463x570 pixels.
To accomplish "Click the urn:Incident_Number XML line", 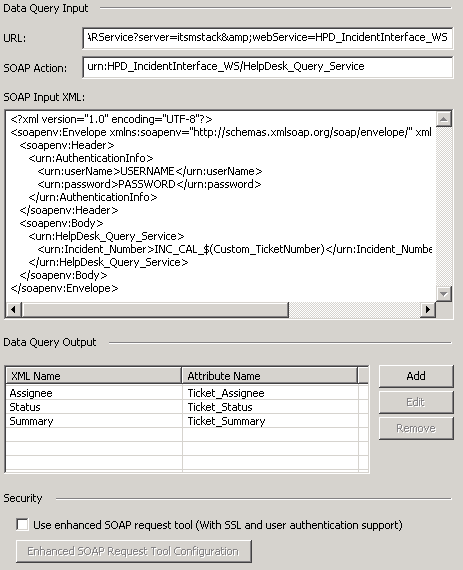I will (x=234, y=249).
